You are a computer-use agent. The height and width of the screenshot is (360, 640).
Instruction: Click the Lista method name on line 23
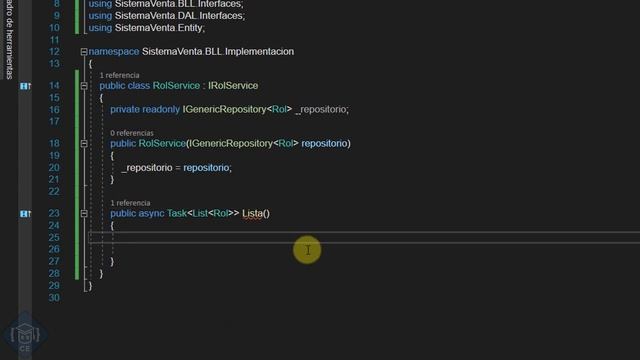pyautogui.click(x=252, y=213)
